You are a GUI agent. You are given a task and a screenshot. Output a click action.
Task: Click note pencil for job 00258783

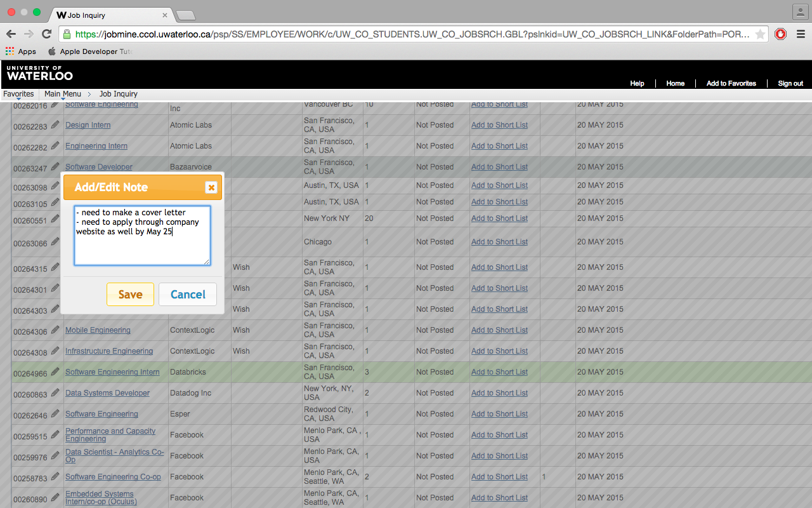click(56, 477)
